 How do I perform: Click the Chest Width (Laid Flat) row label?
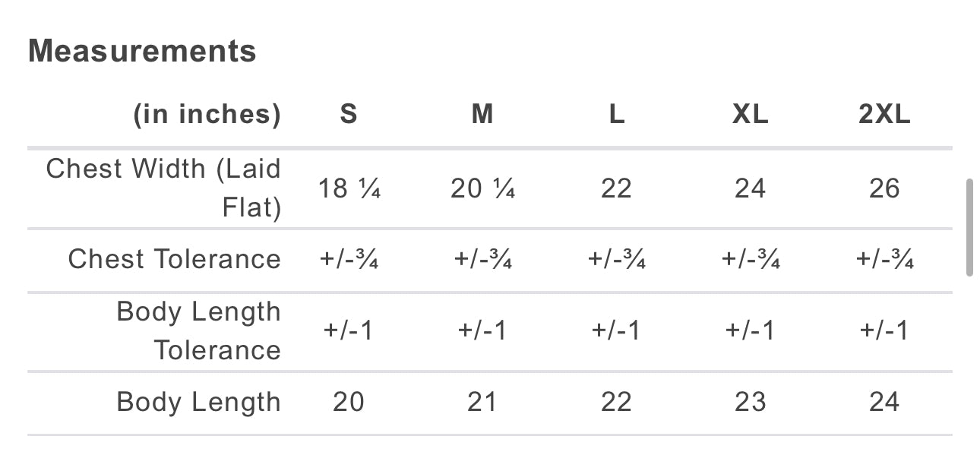click(163, 188)
